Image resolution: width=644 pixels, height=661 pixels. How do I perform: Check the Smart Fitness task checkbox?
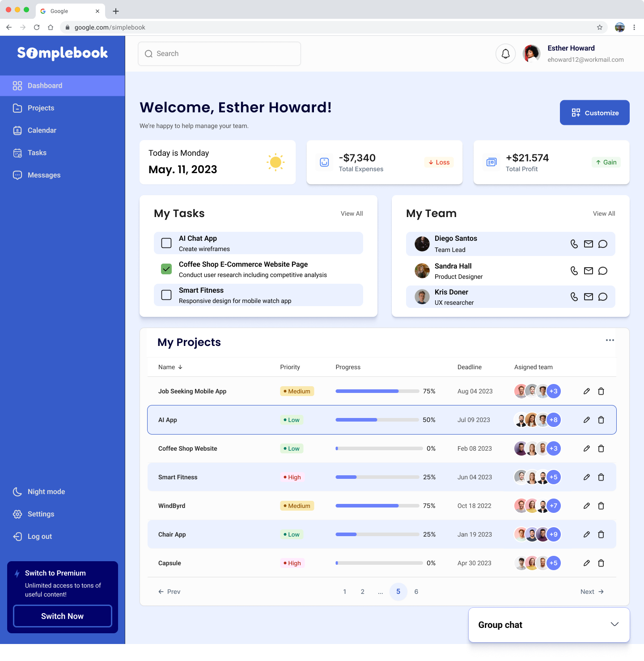[166, 295]
